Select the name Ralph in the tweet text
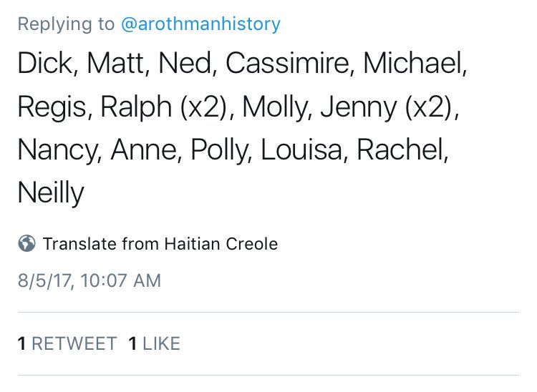Image resolution: width=537 pixels, height=392 pixels. [136, 107]
